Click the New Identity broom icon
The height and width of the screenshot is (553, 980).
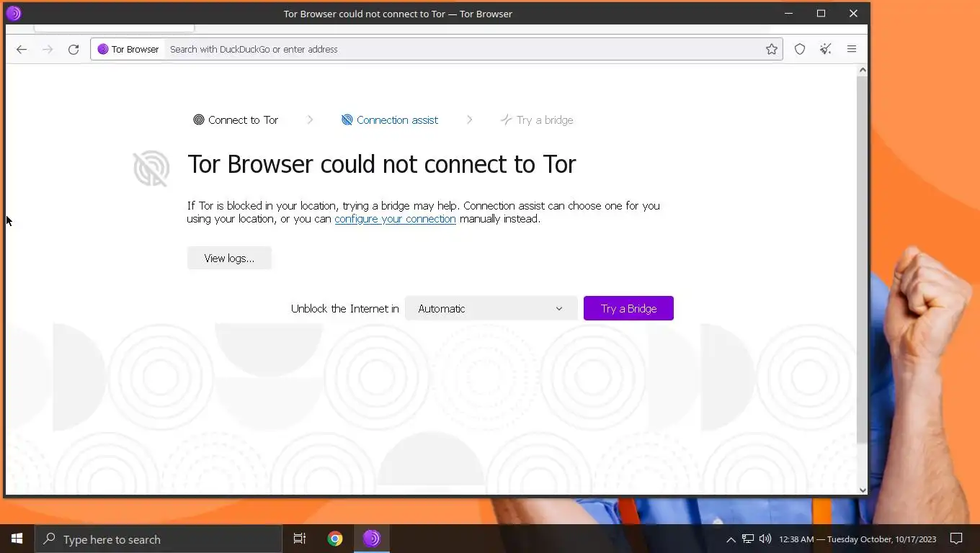pos(826,49)
